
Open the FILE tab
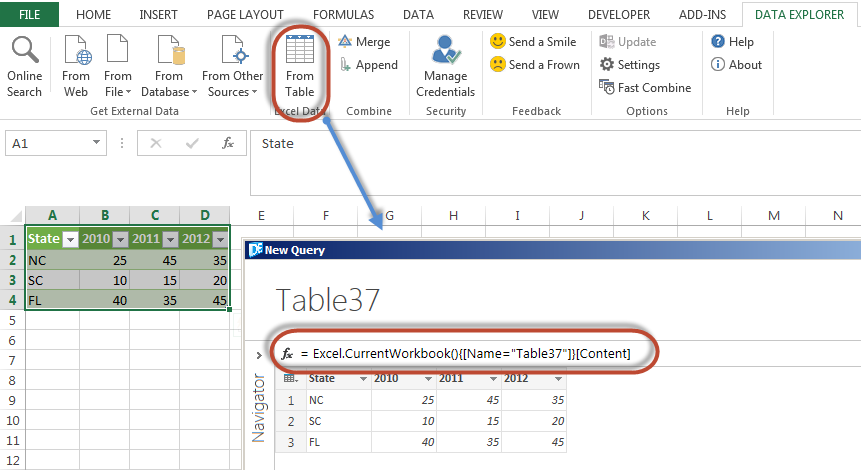coord(30,14)
